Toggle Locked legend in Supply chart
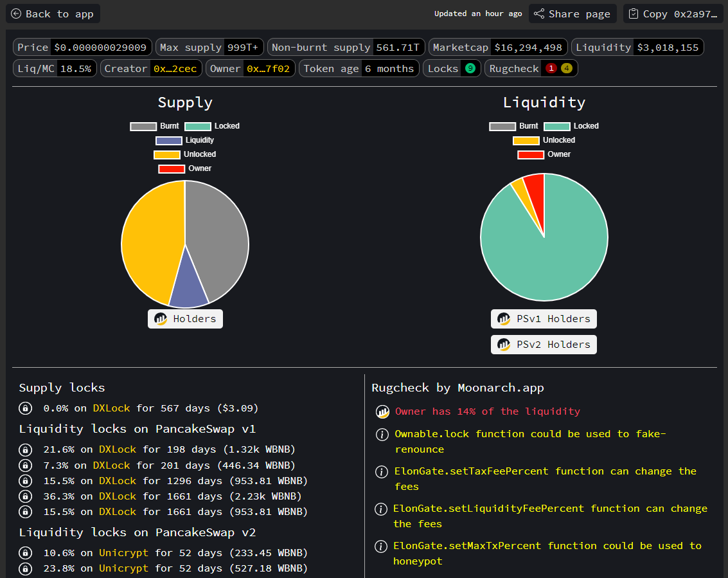Image resolution: width=728 pixels, height=578 pixels. (212, 127)
